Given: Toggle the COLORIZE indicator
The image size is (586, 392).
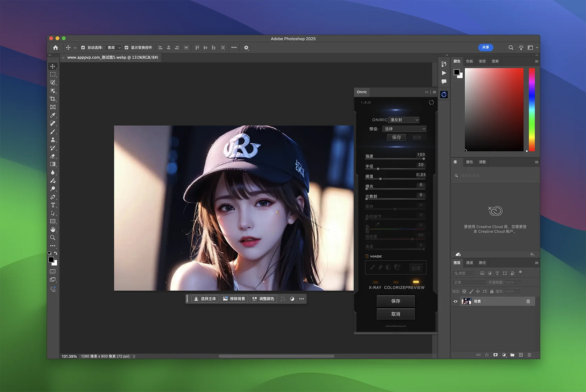Looking at the screenshot, I should point(396,282).
